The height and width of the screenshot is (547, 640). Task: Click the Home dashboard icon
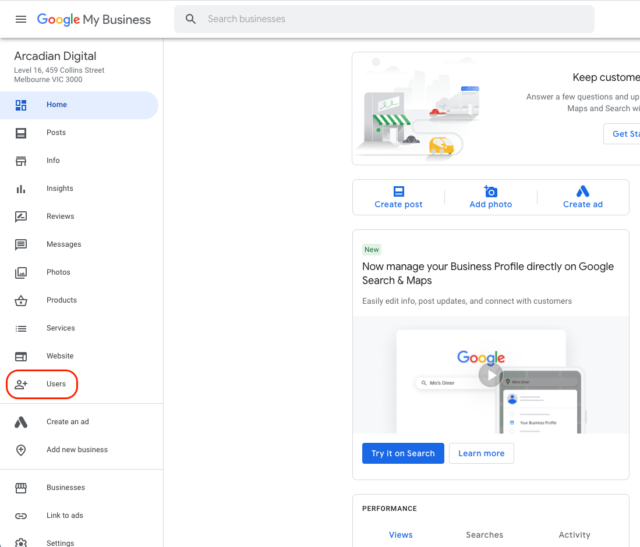tap(21, 105)
